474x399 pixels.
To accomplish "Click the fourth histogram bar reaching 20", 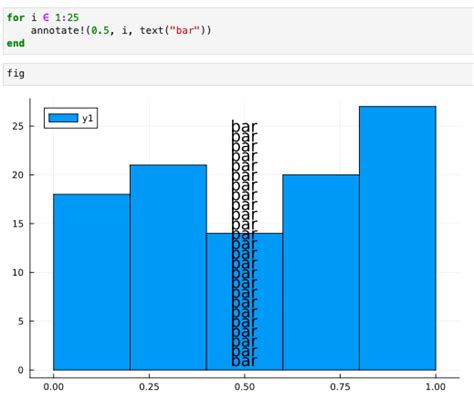I will [x=321, y=272].
